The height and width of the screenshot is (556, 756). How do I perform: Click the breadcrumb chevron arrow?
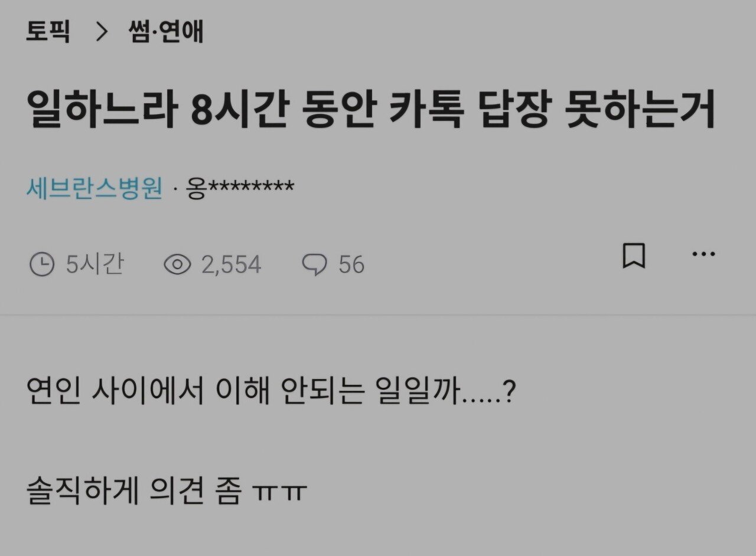point(102,32)
